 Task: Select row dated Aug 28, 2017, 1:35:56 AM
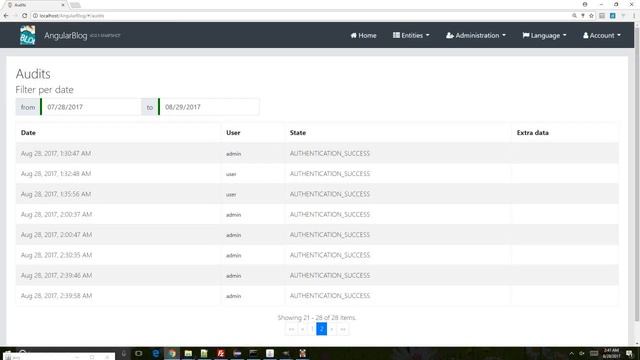coord(317,194)
